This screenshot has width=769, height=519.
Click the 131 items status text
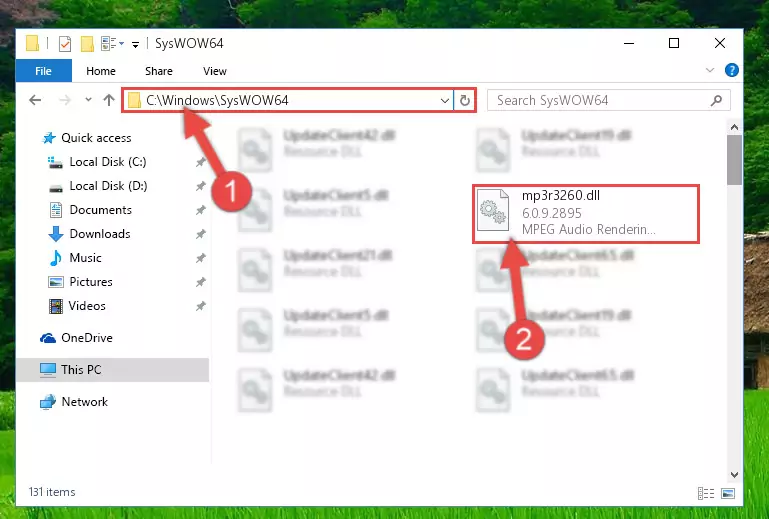tap(52, 492)
